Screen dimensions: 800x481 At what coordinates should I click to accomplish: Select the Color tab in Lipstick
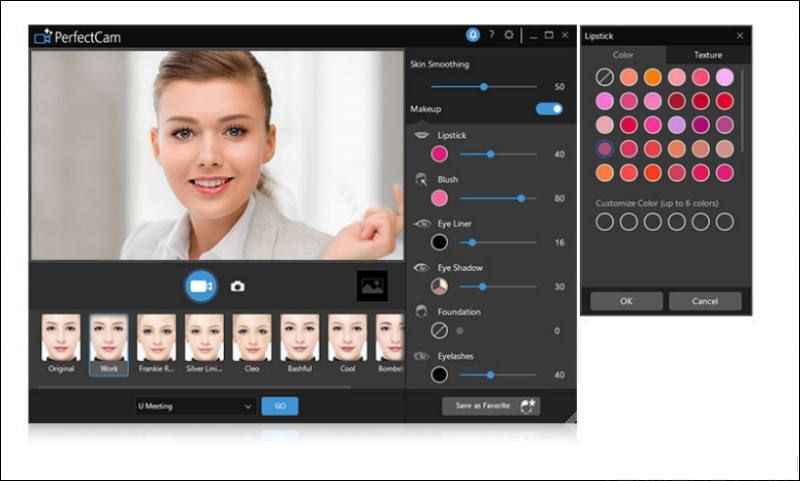tap(623, 55)
